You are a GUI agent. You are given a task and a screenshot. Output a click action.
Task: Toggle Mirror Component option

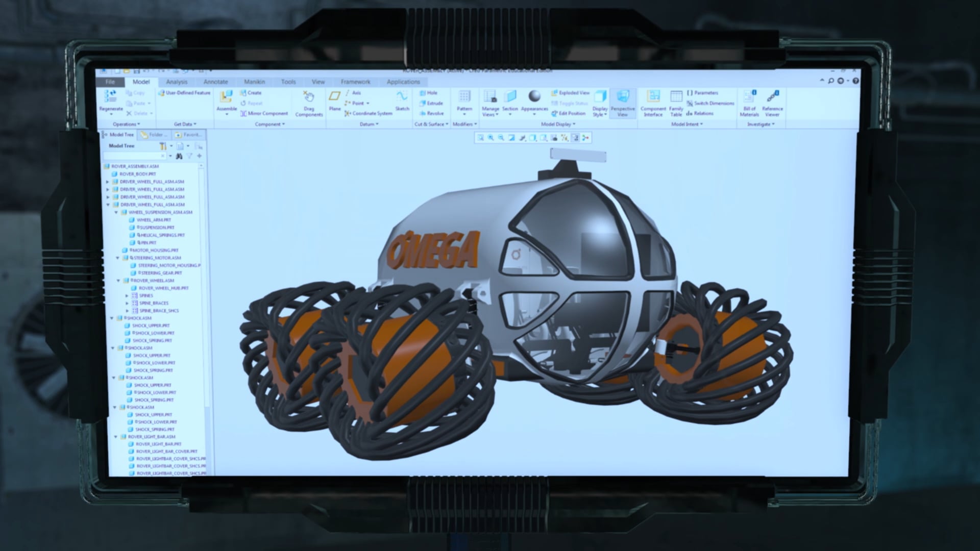[x=264, y=113]
